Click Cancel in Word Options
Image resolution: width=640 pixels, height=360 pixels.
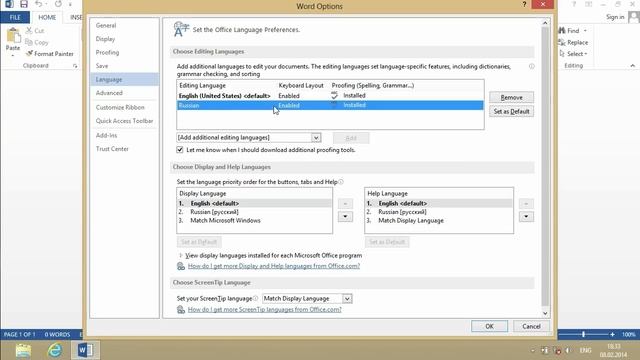[x=531, y=326]
